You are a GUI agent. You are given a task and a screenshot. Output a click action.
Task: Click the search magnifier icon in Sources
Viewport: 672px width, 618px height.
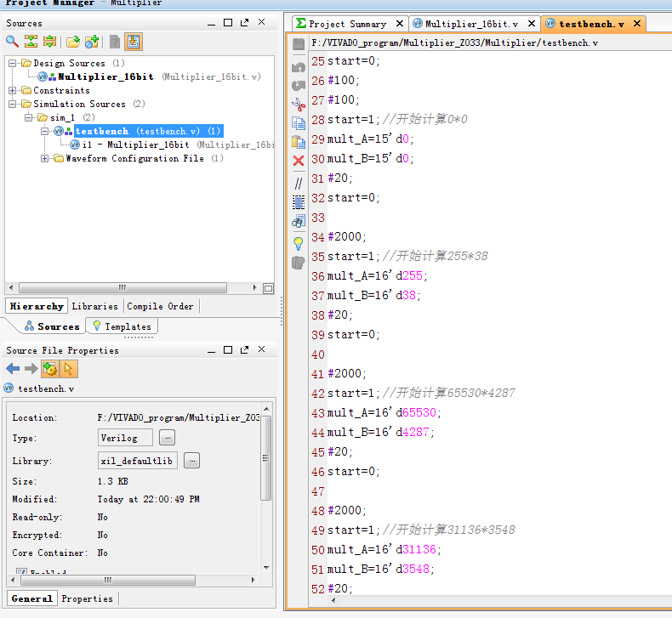click(12, 41)
